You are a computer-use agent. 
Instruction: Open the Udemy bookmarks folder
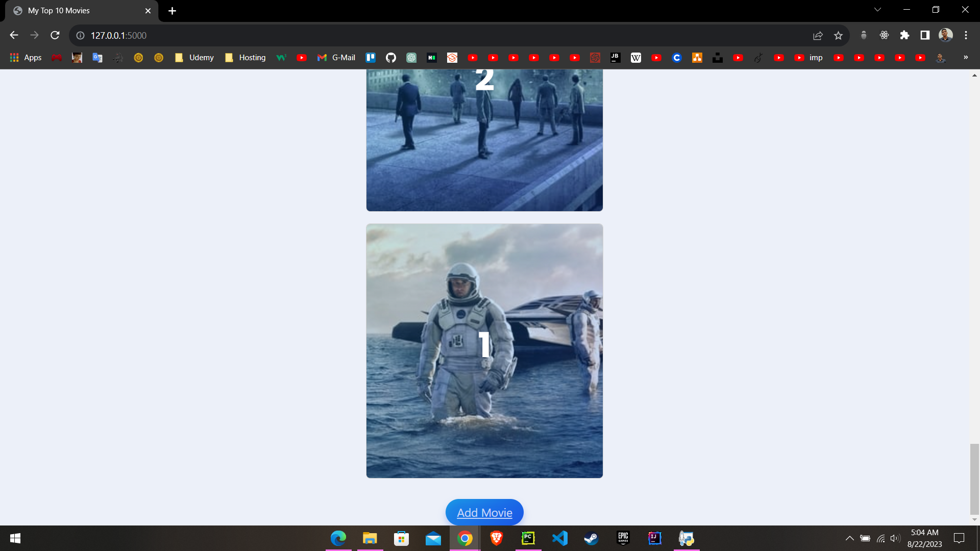(x=194, y=58)
